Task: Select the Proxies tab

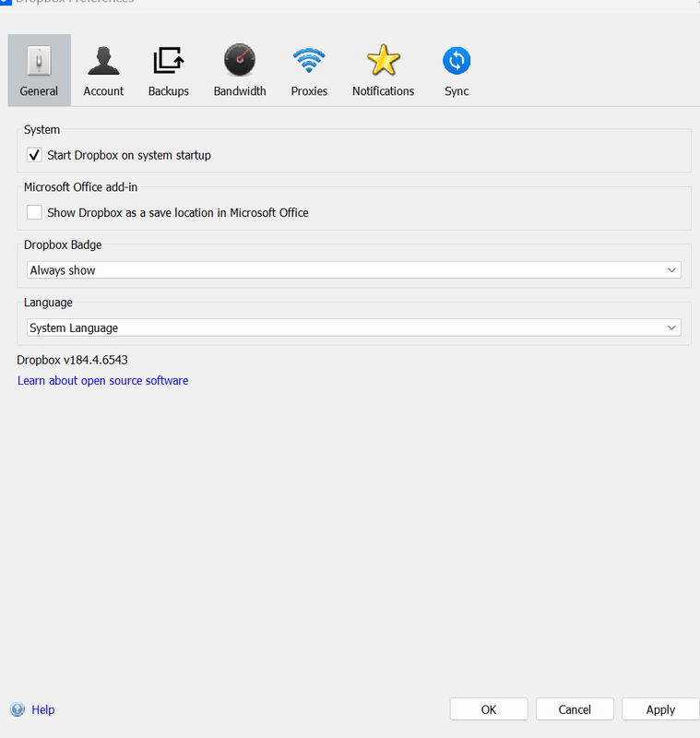Action: pos(309,70)
